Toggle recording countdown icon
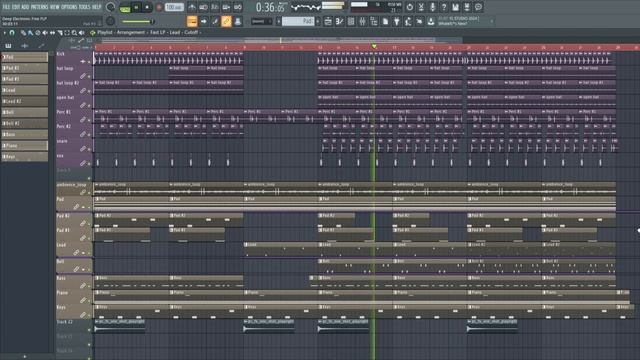 215,7
